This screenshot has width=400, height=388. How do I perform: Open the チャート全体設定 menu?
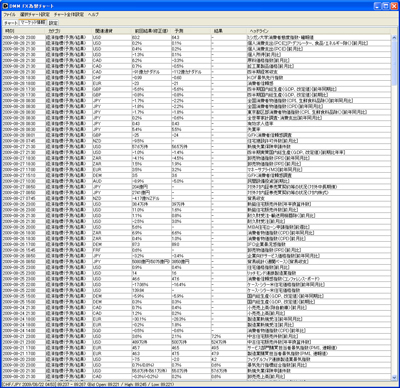pos(69,15)
